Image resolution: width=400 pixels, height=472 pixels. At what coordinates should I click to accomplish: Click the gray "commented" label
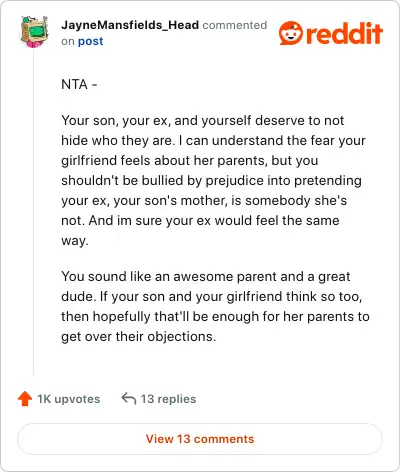pyautogui.click(x=235, y=25)
